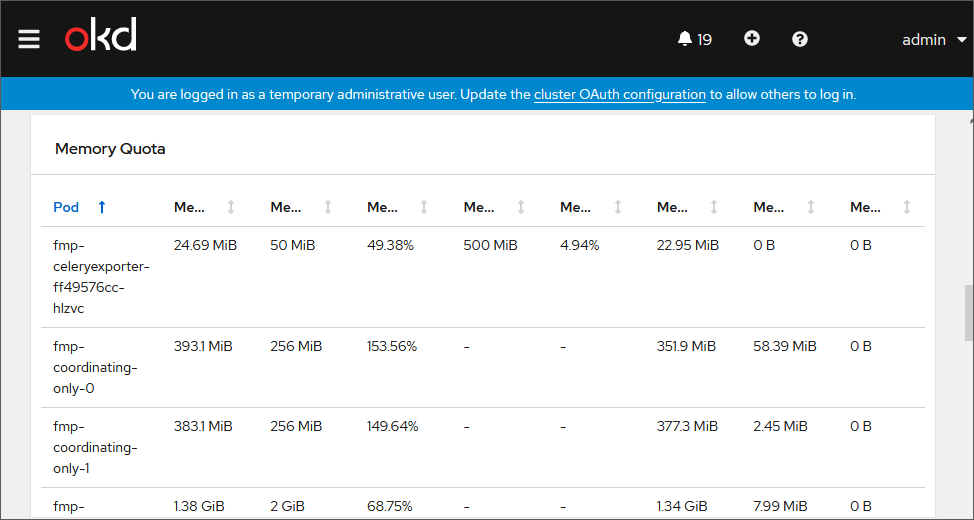Sort by the seventh Me... column icon
This screenshot has height=520, width=974.
point(811,207)
